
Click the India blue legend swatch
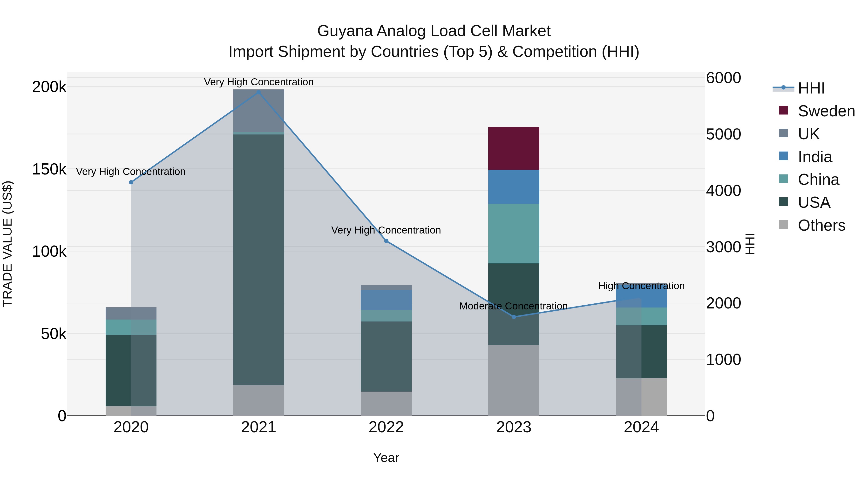coord(783,156)
